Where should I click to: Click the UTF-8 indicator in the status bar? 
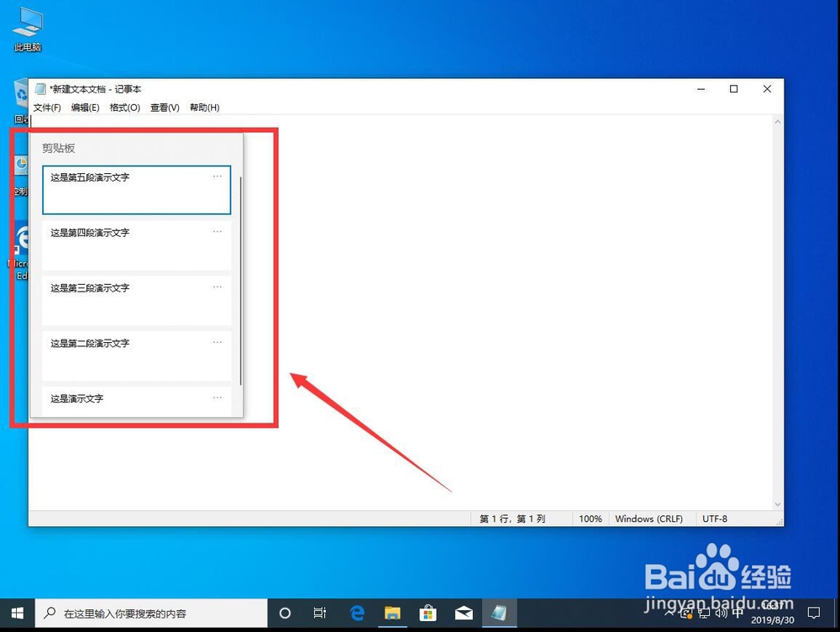coord(715,519)
